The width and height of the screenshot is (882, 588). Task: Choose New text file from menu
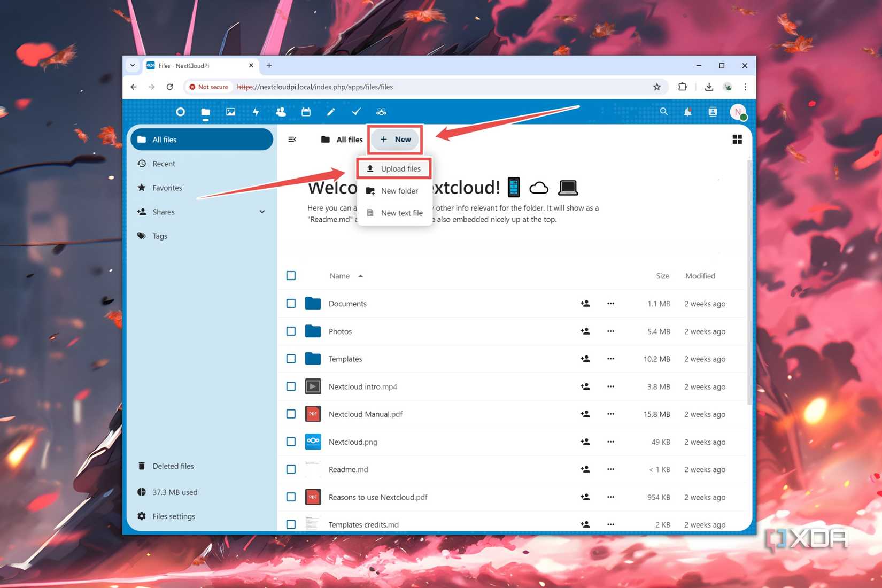tap(394, 213)
